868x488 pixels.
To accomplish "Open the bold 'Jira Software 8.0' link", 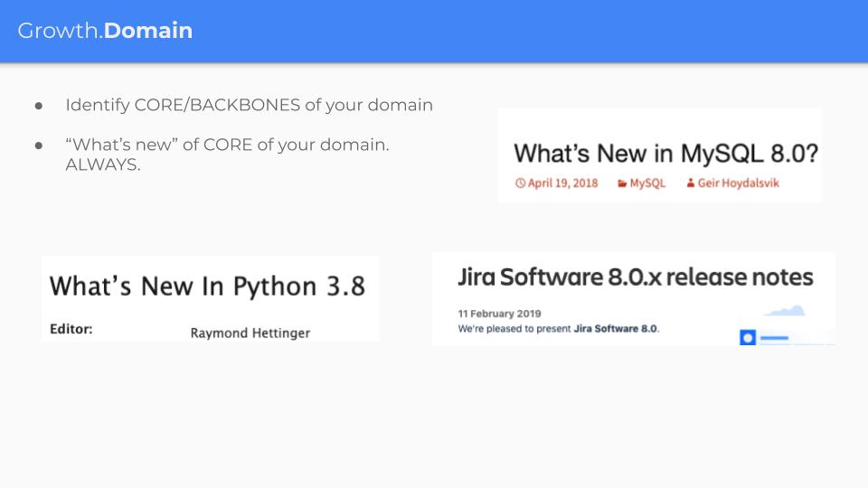I will point(615,329).
